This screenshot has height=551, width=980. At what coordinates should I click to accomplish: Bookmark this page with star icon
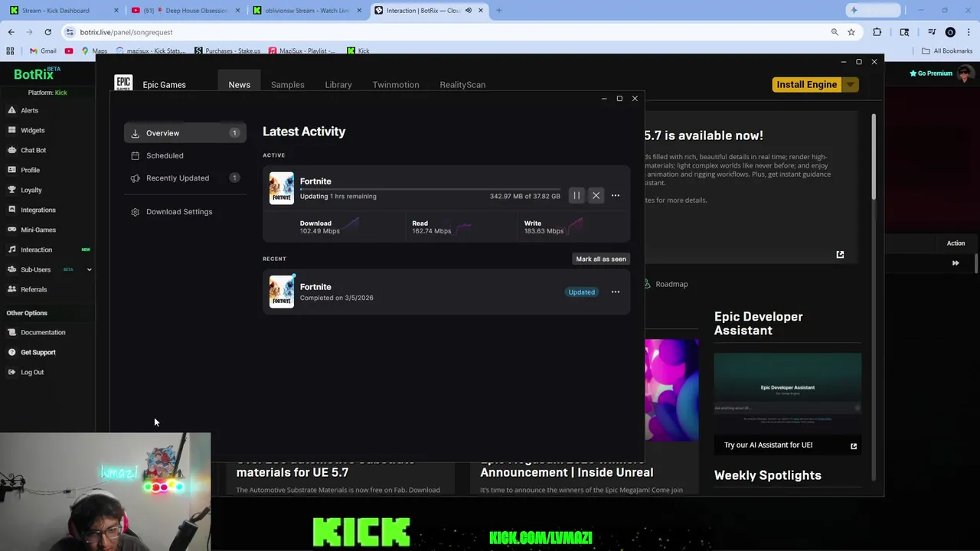[x=851, y=32]
